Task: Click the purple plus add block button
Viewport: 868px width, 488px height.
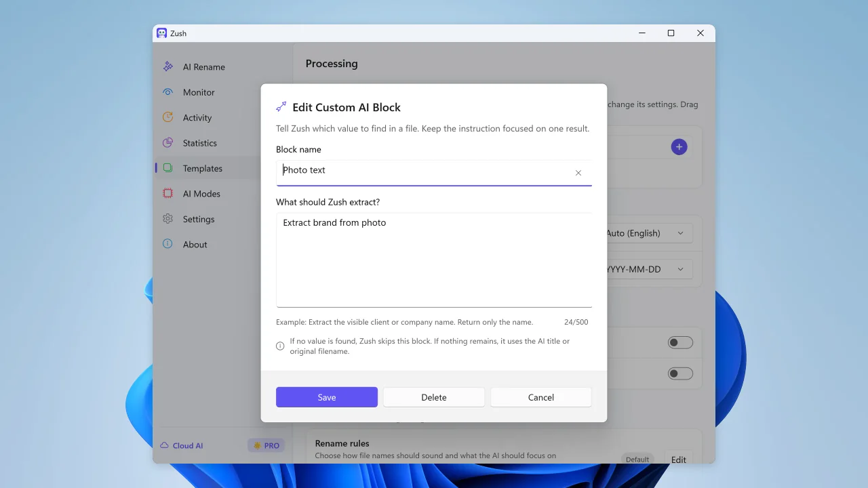Action: (x=679, y=147)
